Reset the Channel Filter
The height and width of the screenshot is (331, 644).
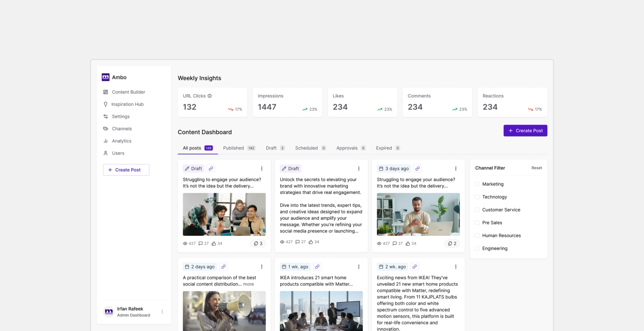click(537, 168)
